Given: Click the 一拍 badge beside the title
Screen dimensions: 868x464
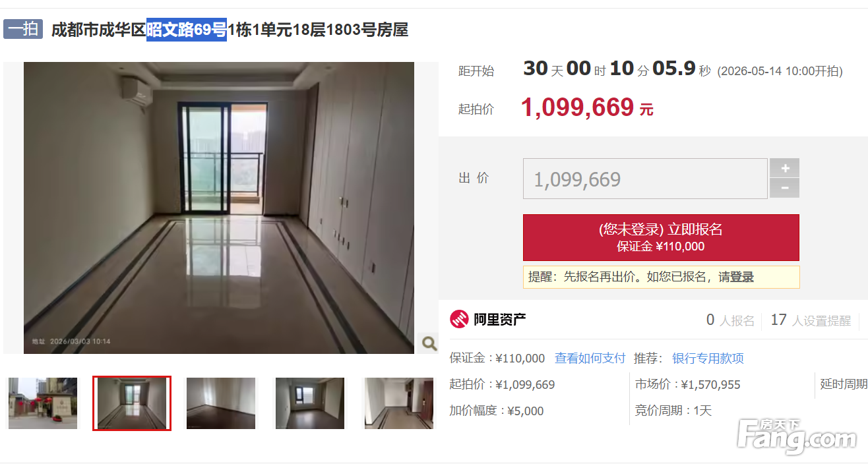Looking at the screenshot, I should [23, 29].
